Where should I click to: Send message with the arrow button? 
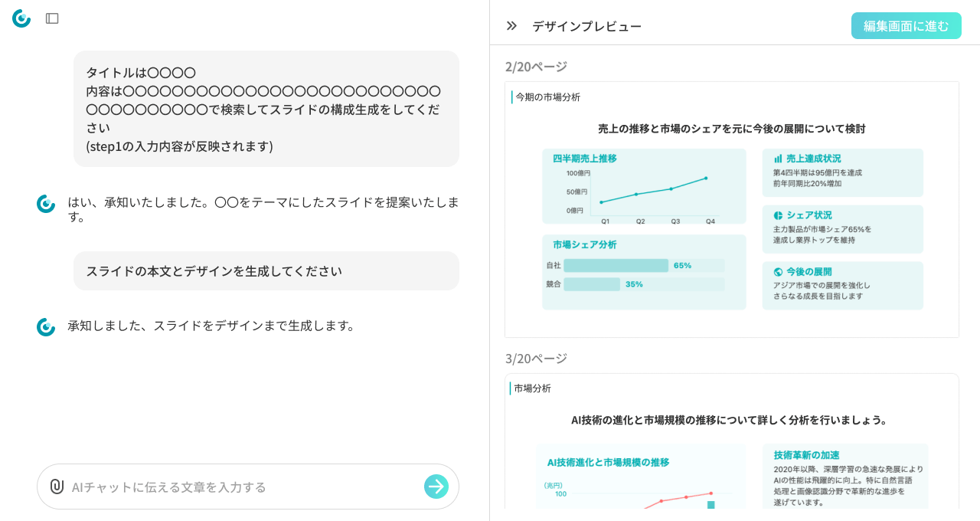tap(436, 487)
